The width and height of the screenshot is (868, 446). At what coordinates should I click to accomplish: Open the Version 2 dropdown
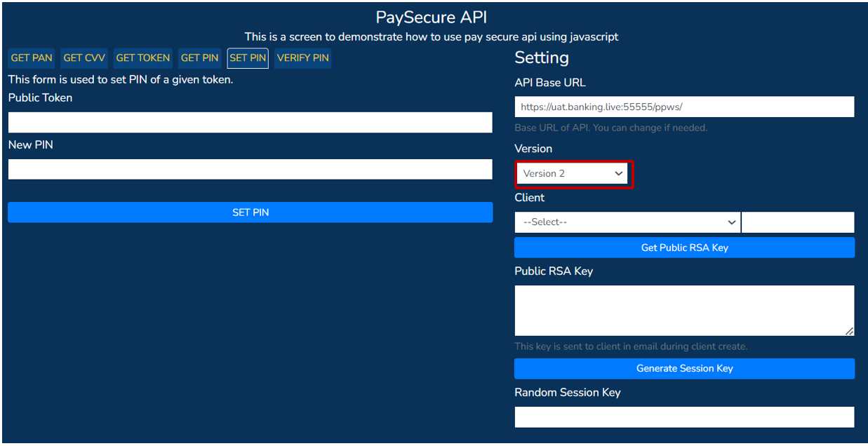pos(573,173)
